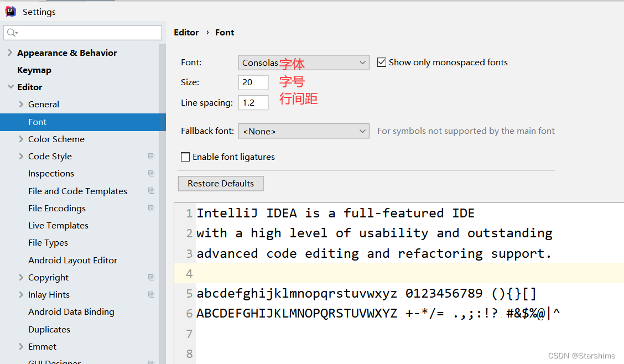Click the config icon beside File Encodings
This screenshot has height=364, width=624.
tap(151, 208)
